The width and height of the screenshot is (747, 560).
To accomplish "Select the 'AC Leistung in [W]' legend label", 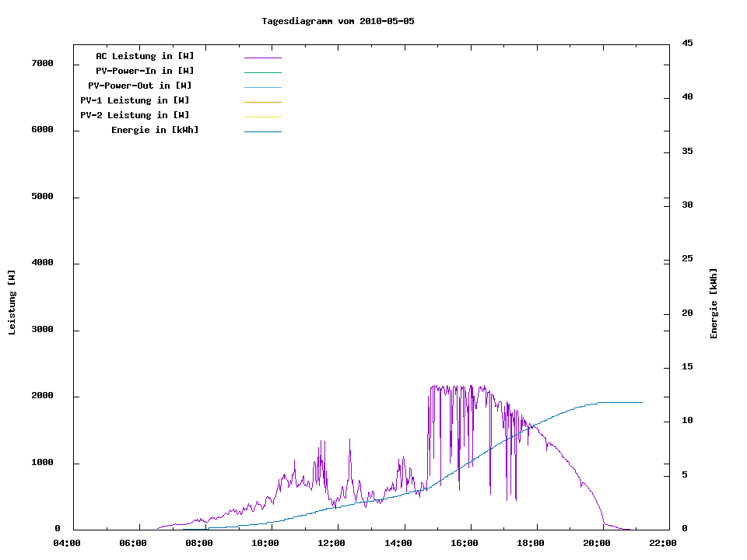I will 145,56.
